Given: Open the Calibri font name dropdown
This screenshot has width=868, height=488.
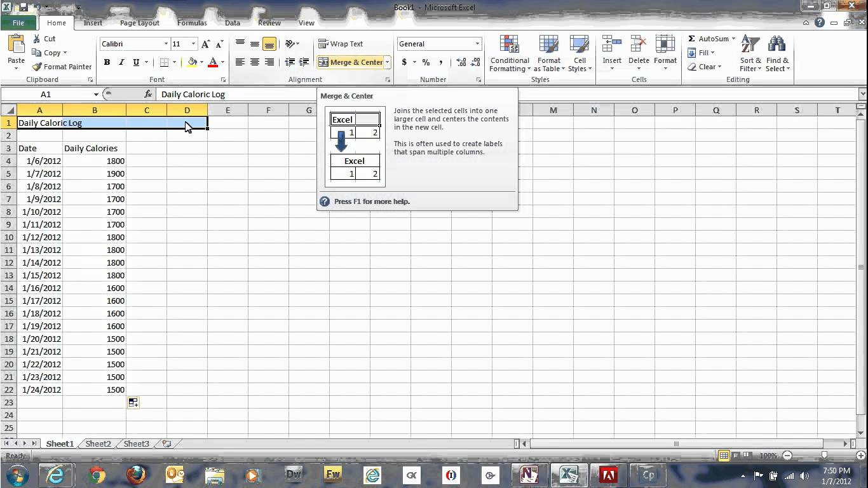Looking at the screenshot, I should pyautogui.click(x=166, y=44).
